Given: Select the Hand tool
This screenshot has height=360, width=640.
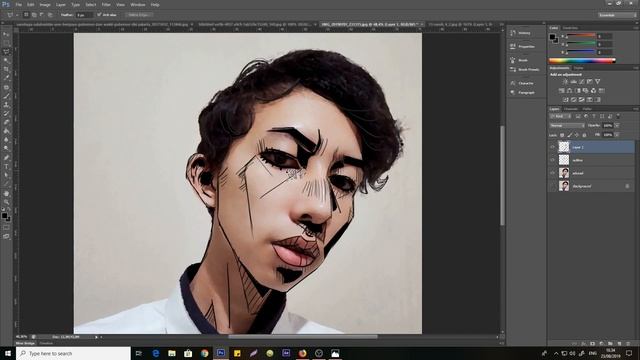Looking at the screenshot, I should (6, 193).
